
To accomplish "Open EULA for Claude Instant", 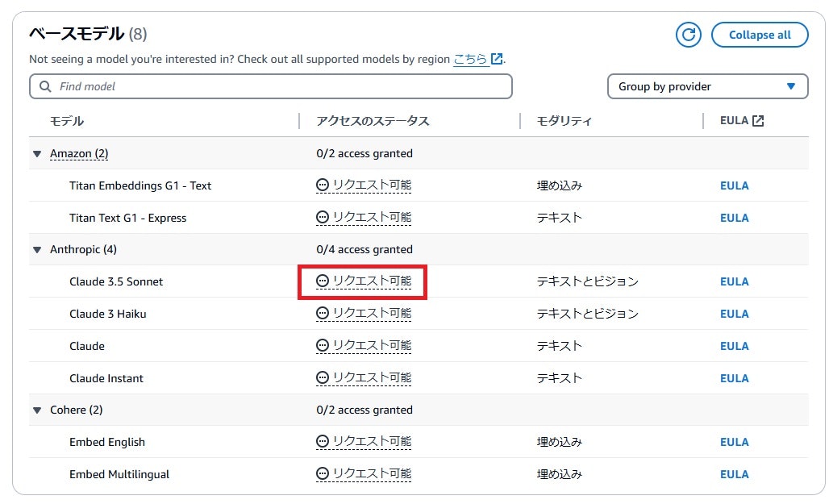I will (734, 379).
